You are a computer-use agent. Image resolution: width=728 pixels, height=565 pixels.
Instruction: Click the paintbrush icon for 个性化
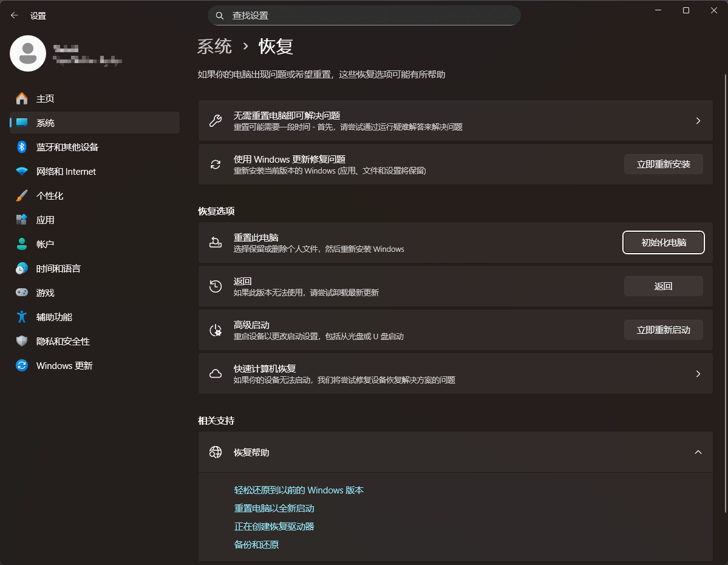[x=22, y=195]
